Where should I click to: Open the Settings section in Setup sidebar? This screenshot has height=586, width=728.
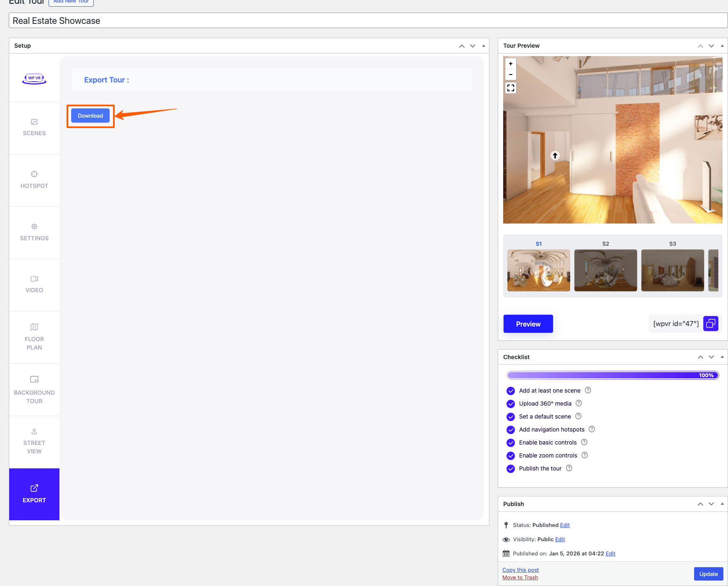coord(34,232)
